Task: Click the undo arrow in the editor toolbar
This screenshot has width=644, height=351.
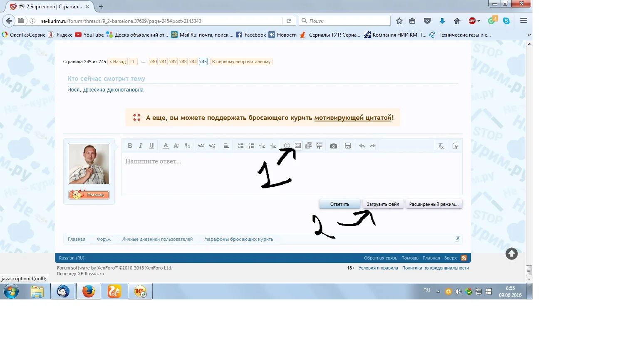Action: point(362,146)
